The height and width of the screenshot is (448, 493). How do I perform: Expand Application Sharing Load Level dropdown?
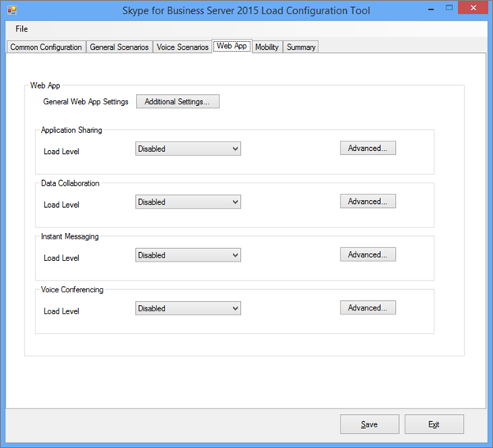pos(188,149)
